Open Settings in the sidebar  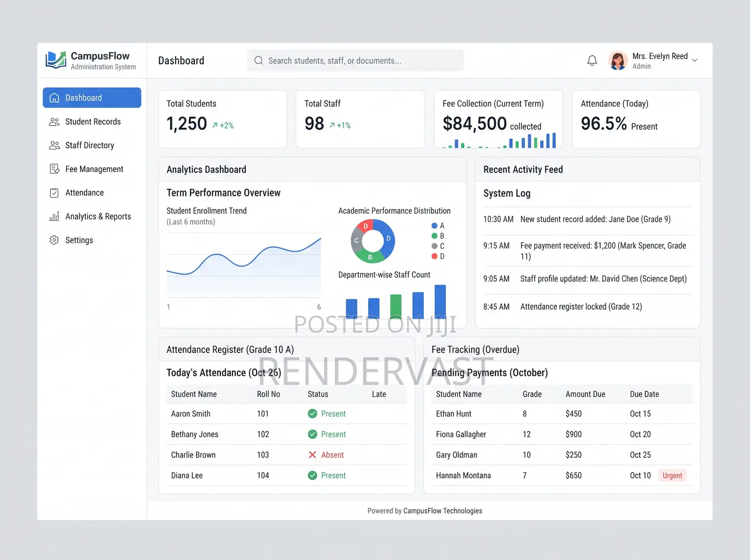[x=92, y=240]
